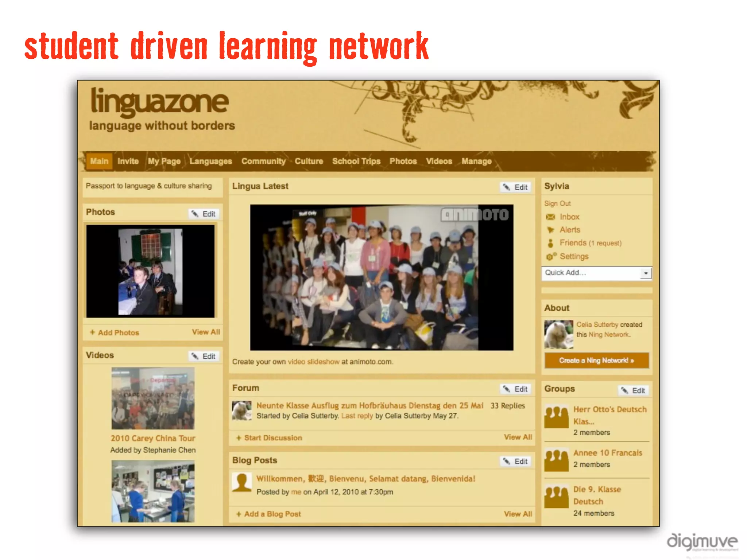
Task: Open the Videos navigation tab
Action: [x=439, y=161]
